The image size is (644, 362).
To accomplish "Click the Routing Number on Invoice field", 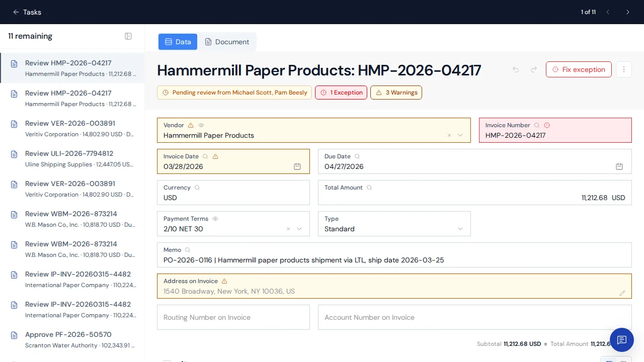I will [x=233, y=317].
